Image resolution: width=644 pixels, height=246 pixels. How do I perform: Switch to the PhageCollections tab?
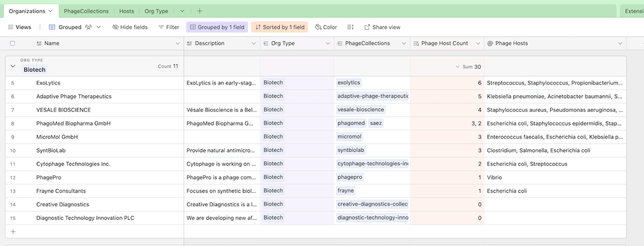tap(86, 11)
